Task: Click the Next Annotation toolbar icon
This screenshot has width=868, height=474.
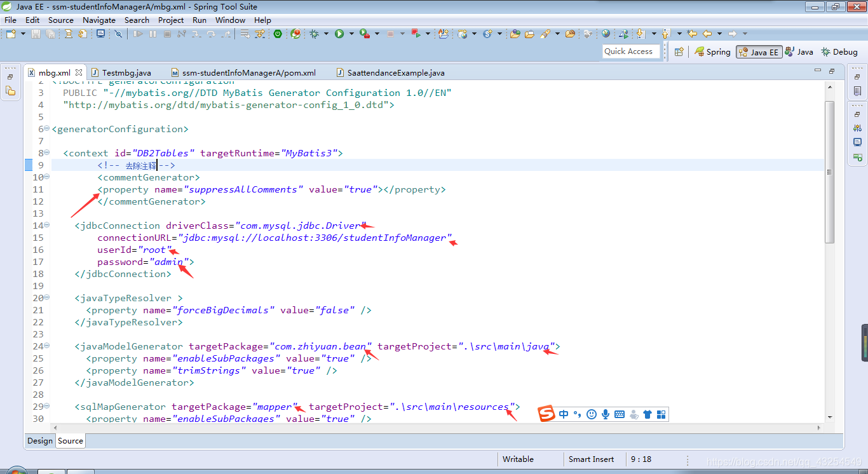Action: [x=641, y=34]
